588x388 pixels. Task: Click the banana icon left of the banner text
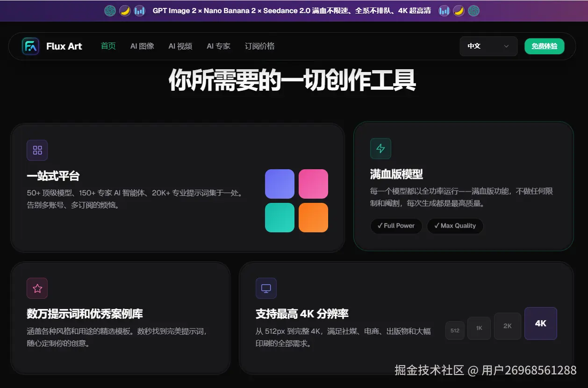[125, 11]
